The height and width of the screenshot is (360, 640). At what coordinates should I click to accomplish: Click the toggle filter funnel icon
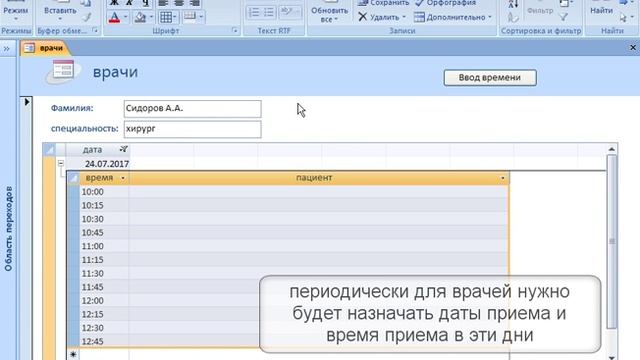[x=563, y=17]
